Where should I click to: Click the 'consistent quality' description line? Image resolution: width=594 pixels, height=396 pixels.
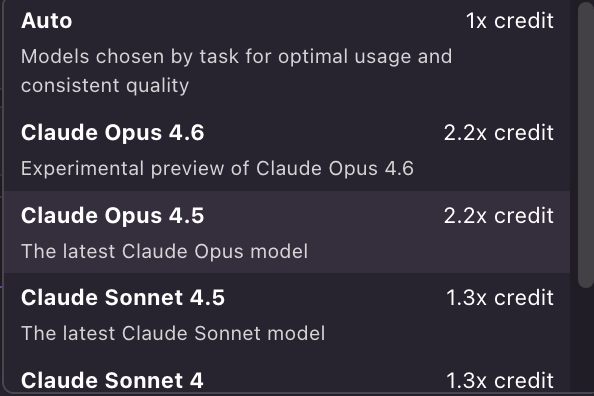coord(105,86)
